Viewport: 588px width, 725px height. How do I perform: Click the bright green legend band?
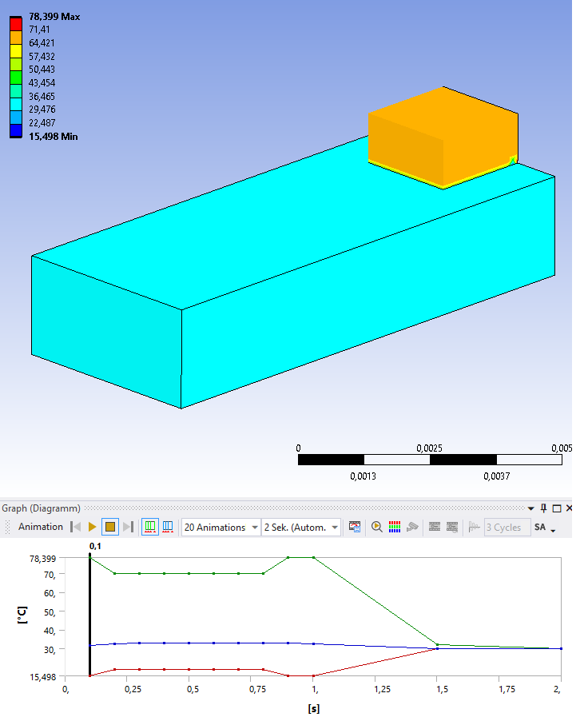click(x=16, y=78)
